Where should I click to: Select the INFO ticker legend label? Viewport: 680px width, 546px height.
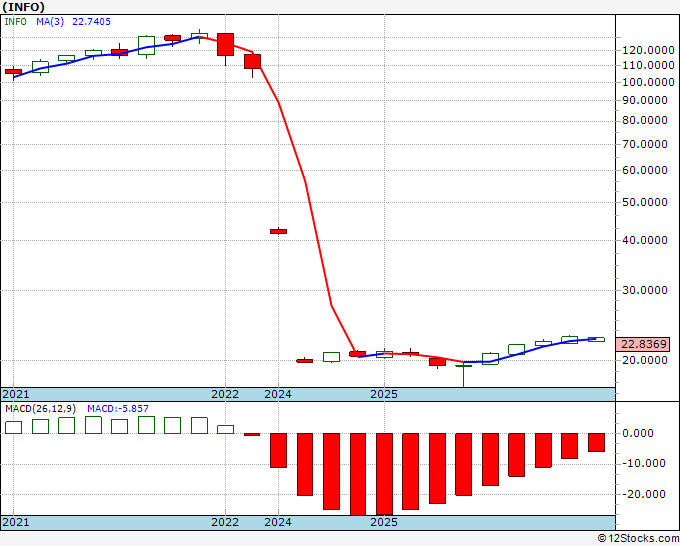click(x=15, y=21)
